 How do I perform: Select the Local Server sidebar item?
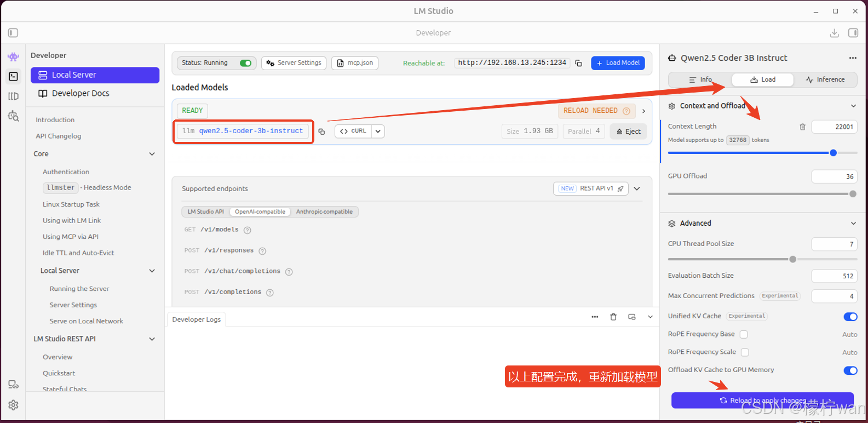(95, 75)
